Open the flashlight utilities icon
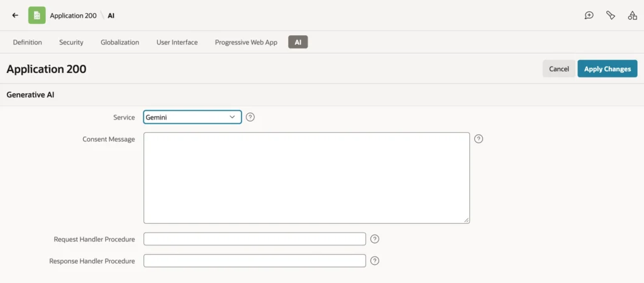The image size is (644, 283). click(x=611, y=16)
